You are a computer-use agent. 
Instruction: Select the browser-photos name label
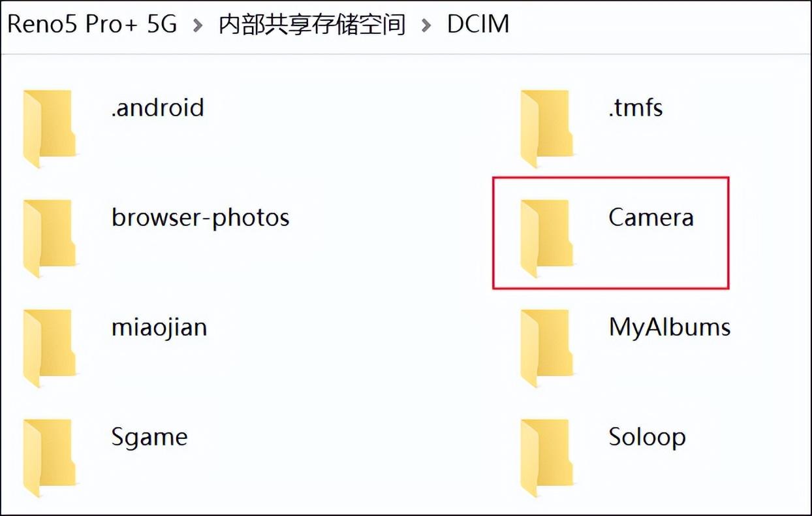pyautogui.click(x=200, y=218)
